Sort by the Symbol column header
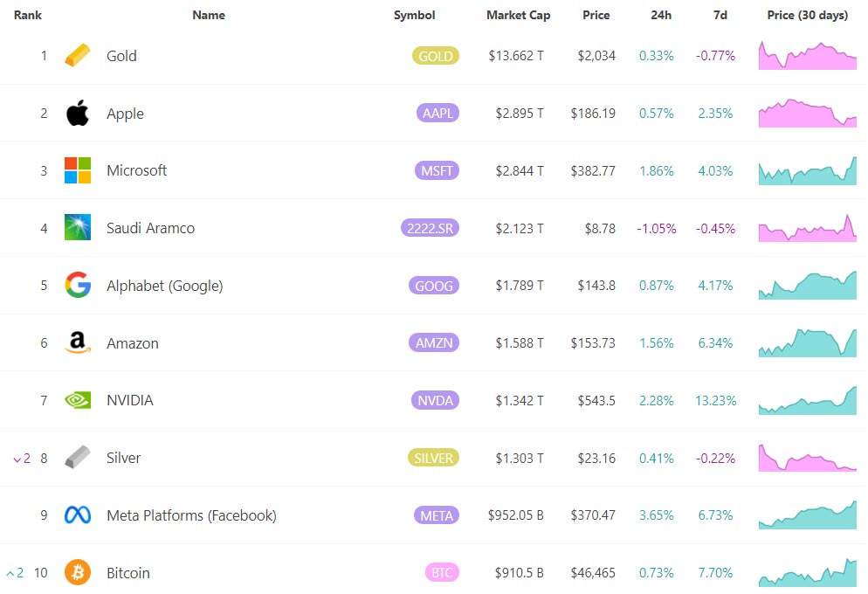868x594 pixels. pos(414,15)
